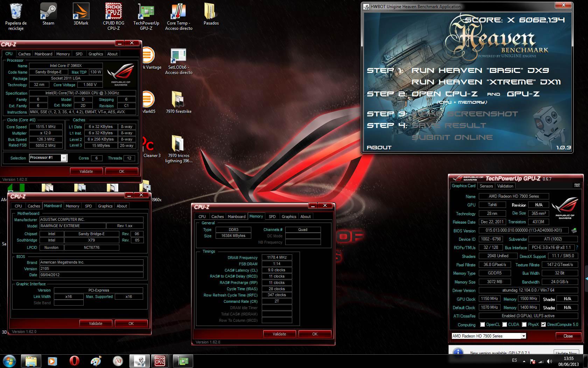This screenshot has width=588, height=368.
Task: Click the BIOS Version field in GPU-Z
Action: click(x=524, y=231)
